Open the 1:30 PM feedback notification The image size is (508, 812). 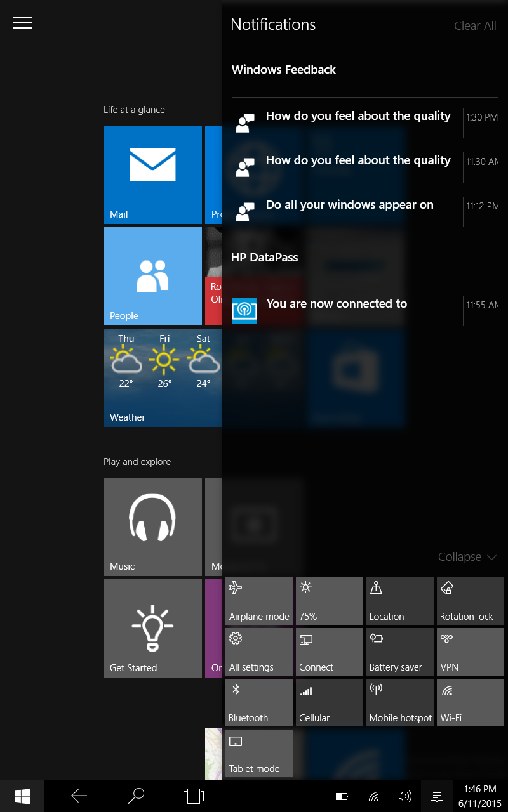coord(364,122)
